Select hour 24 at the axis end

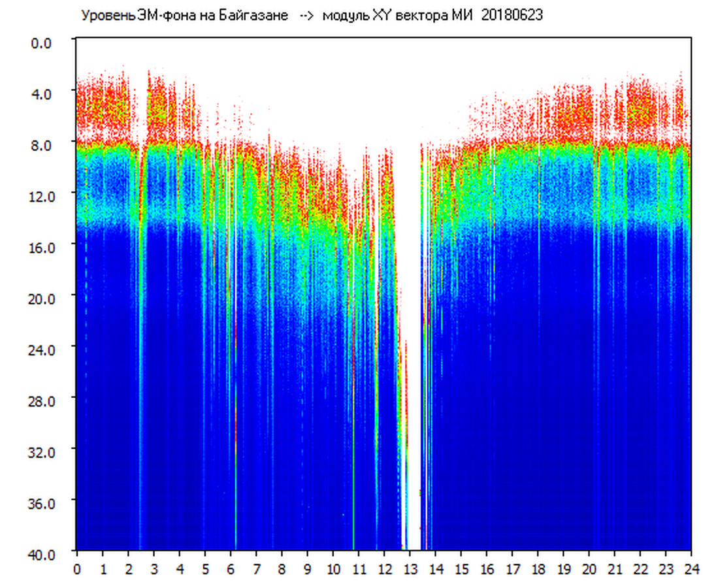click(x=691, y=569)
